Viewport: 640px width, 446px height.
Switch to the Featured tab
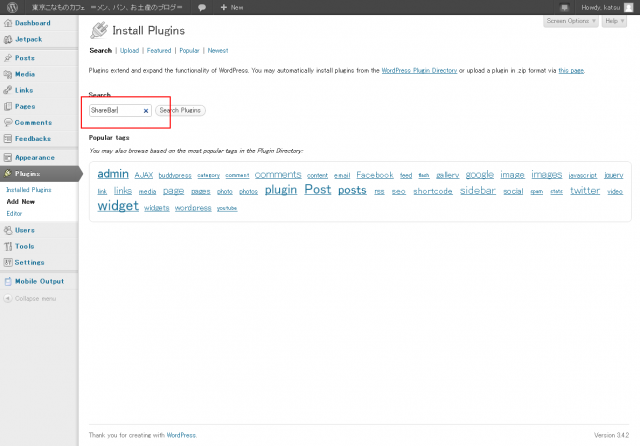click(x=159, y=51)
